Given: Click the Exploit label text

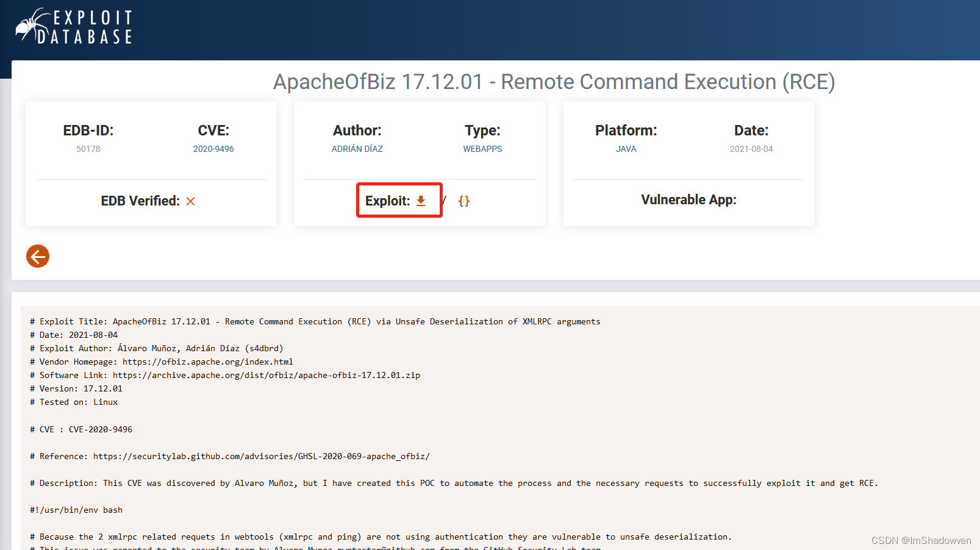Looking at the screenshot, I should (x=387, y=201).
